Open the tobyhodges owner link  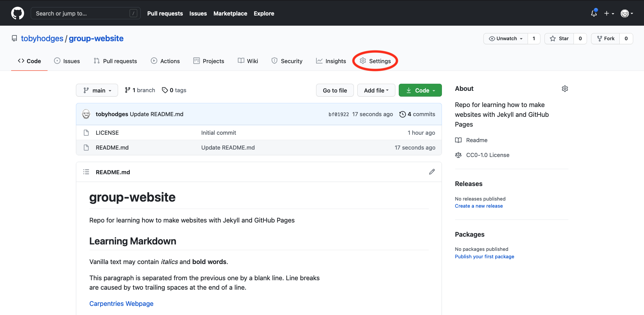pos(42,38)
